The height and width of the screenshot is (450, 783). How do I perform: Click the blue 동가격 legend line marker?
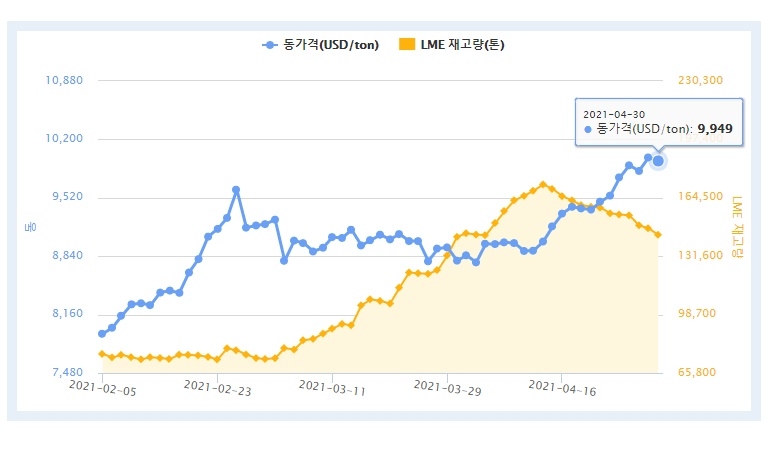(x=270, y=45)
